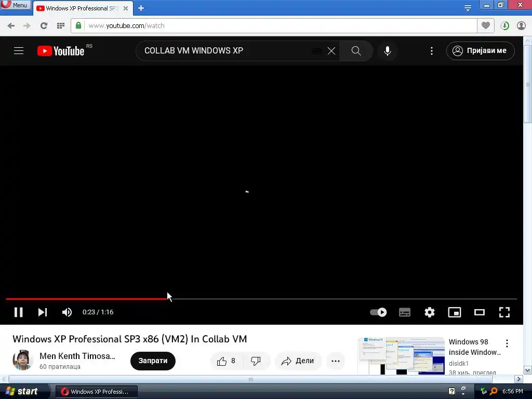This screenshot has height=399, width=532.
Task: Open the Opera tab menu icon
Action: coord(468,8)
